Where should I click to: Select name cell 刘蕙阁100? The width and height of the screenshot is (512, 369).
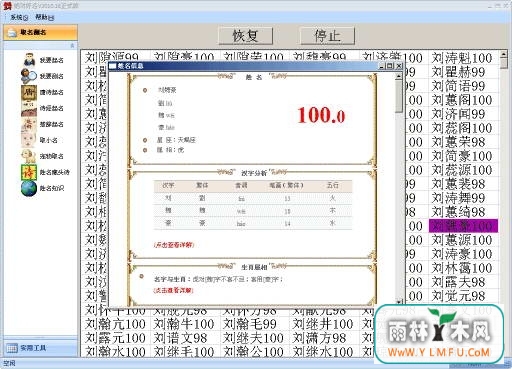(463, 100)
